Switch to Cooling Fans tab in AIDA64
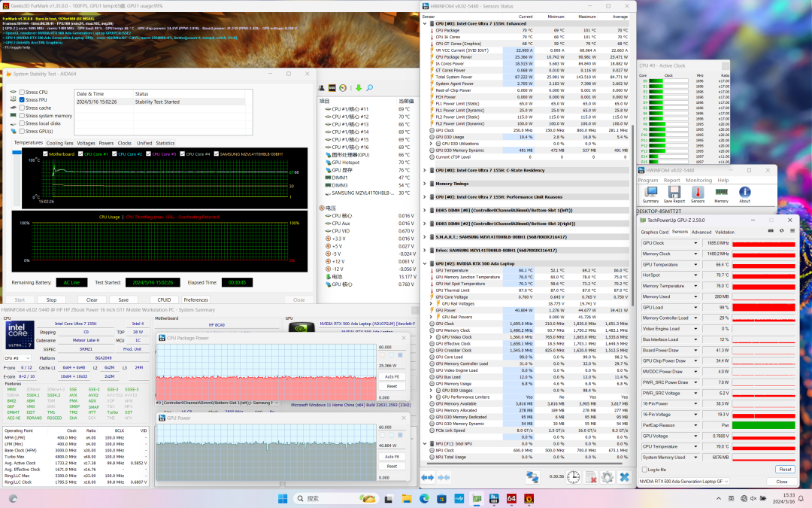This screenshot has width=812, height=508. coord(59,143)
